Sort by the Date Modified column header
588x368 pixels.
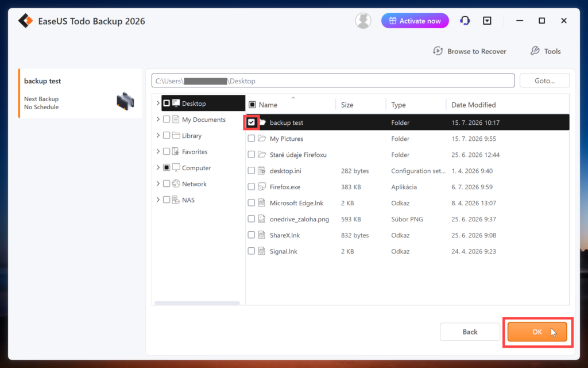coord(474,105)
